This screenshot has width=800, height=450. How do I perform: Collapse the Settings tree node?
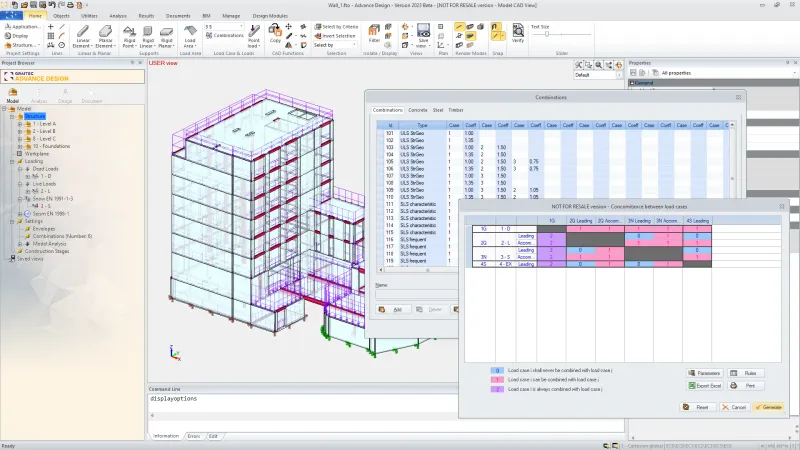coord(12,221)
